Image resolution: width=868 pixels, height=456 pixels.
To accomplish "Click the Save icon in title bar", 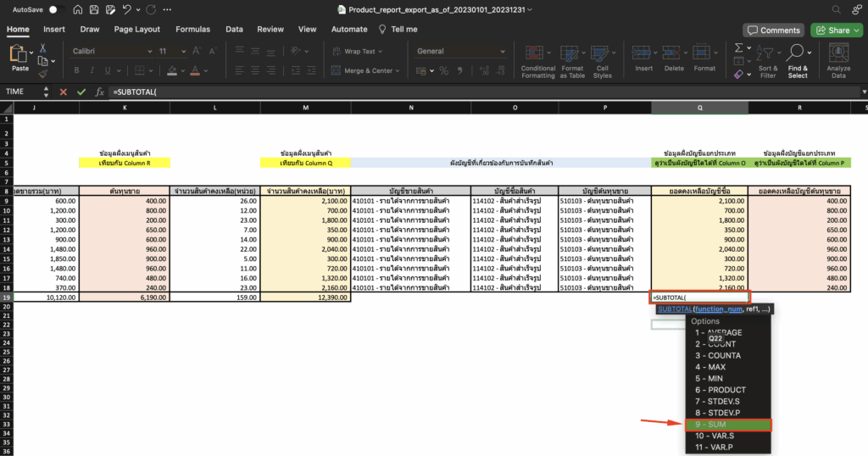I will coord(95,10).
